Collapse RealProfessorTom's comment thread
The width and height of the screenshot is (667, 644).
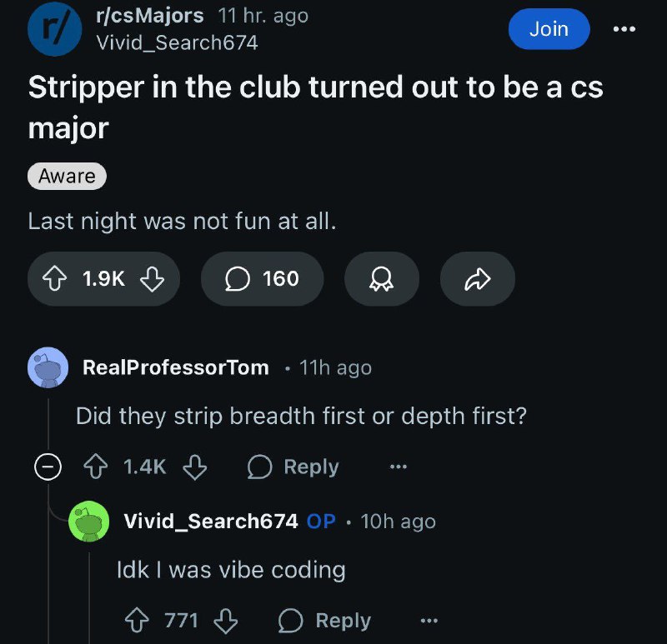(48, 467)
